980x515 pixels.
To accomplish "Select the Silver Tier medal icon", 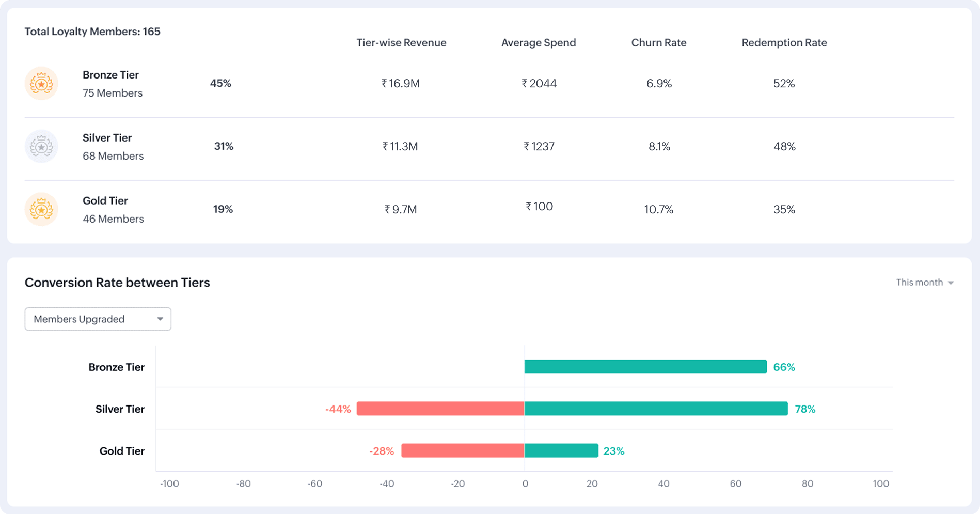I will coord(41,146).
